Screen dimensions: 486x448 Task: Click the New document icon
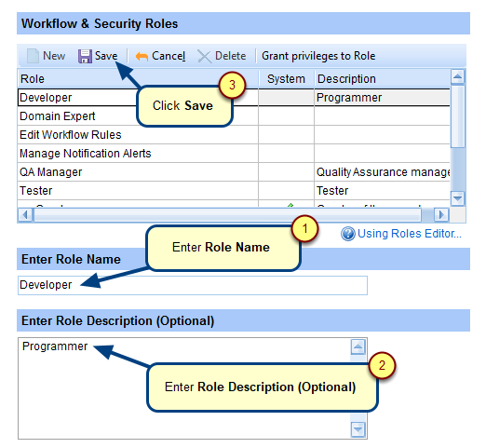[x=33, y=56]
